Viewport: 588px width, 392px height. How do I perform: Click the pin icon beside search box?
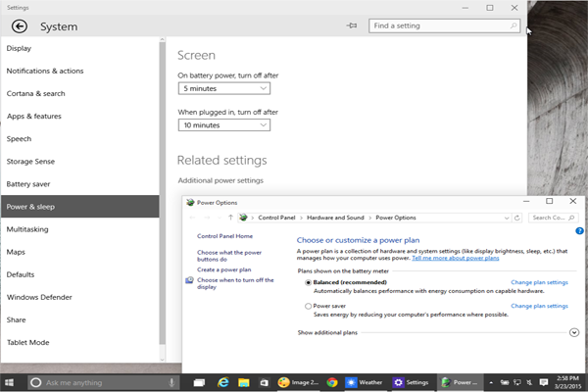pyautogui.click(x=352, y=26)
